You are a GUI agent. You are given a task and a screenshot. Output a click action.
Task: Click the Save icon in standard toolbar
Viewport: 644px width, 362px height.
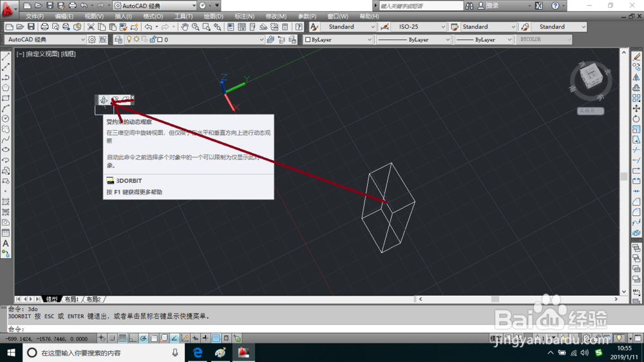(x=31, y=26)
